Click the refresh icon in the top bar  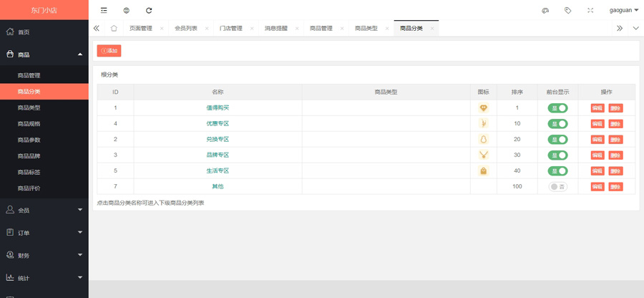tap(149, 11)
